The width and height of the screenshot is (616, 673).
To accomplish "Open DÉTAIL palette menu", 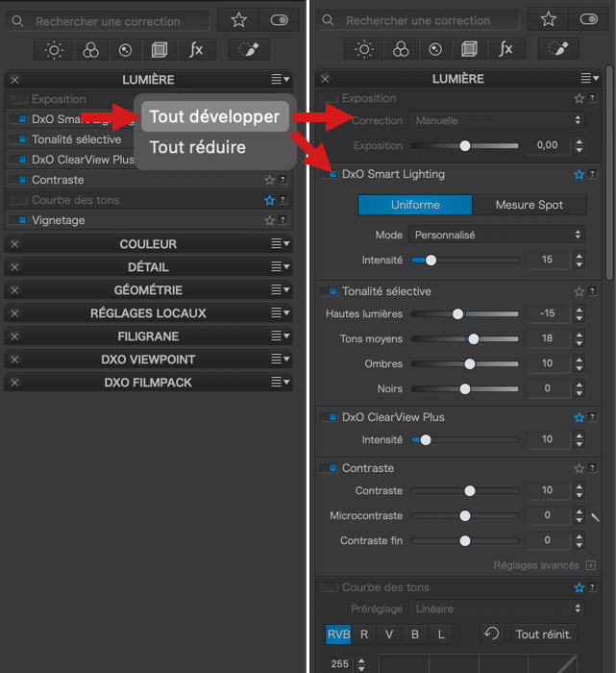I will [x=281, y=267].
